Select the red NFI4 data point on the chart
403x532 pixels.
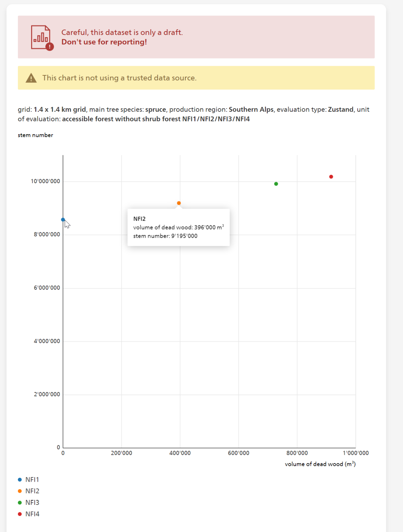(331, 176)
